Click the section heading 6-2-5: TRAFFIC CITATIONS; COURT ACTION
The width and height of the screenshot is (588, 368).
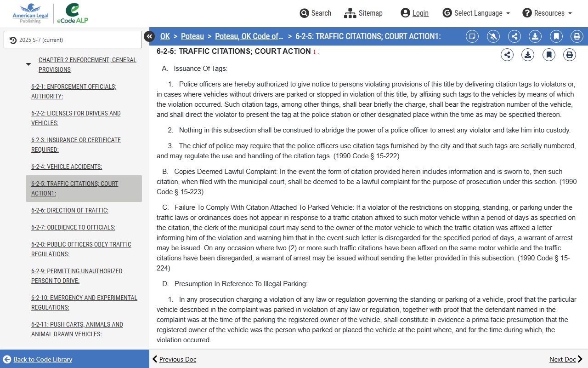click(x=234, y=52)
